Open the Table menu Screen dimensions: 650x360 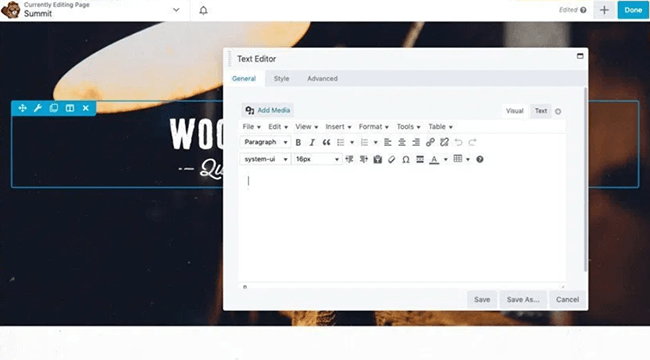[x=440, y=126]
